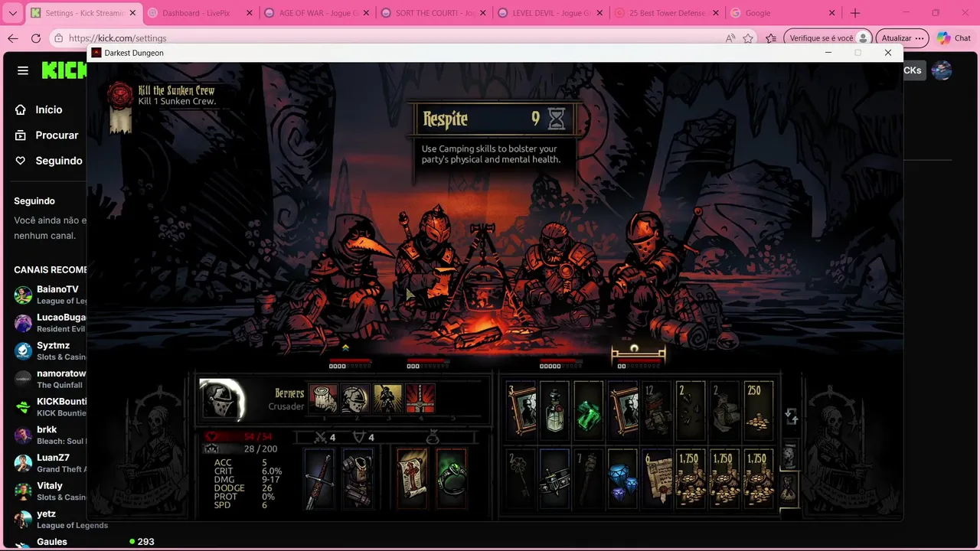Click the Atualizar browser button
This screenshot has width=980, height=551.
click(902, 38)
